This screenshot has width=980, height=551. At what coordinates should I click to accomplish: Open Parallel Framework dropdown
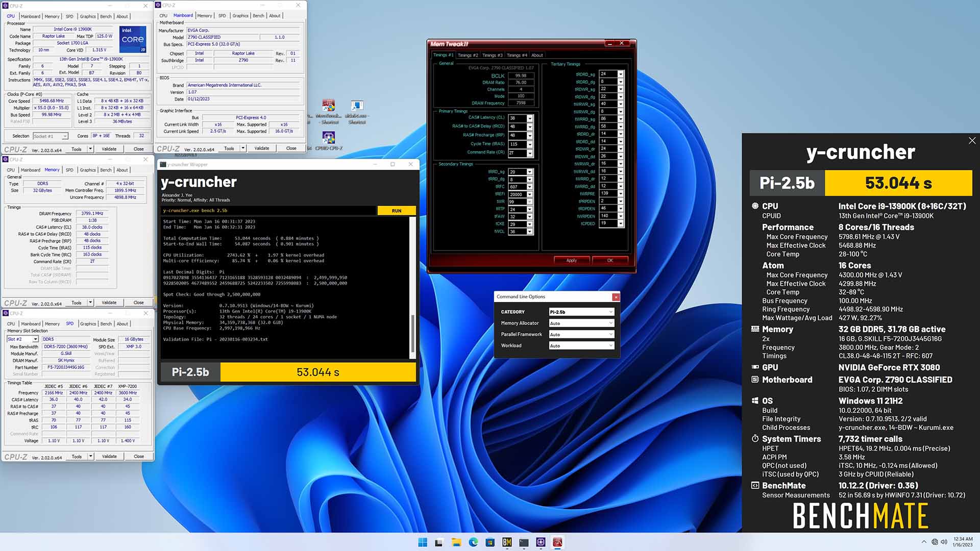pos(581,334)
